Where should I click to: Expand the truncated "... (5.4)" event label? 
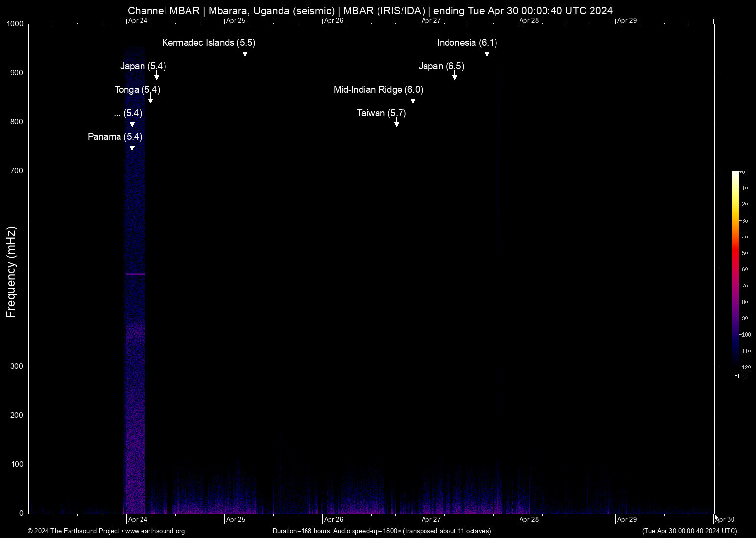coord(127,113)
